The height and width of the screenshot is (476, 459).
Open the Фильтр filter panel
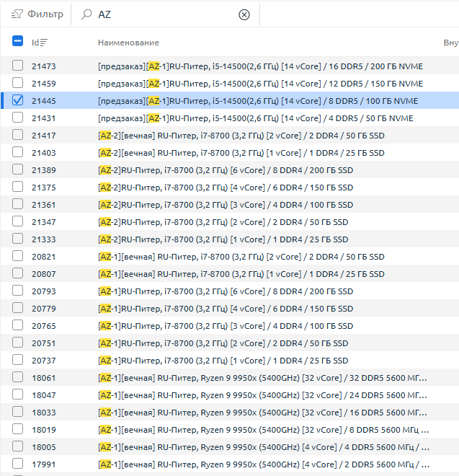[37, 14]
